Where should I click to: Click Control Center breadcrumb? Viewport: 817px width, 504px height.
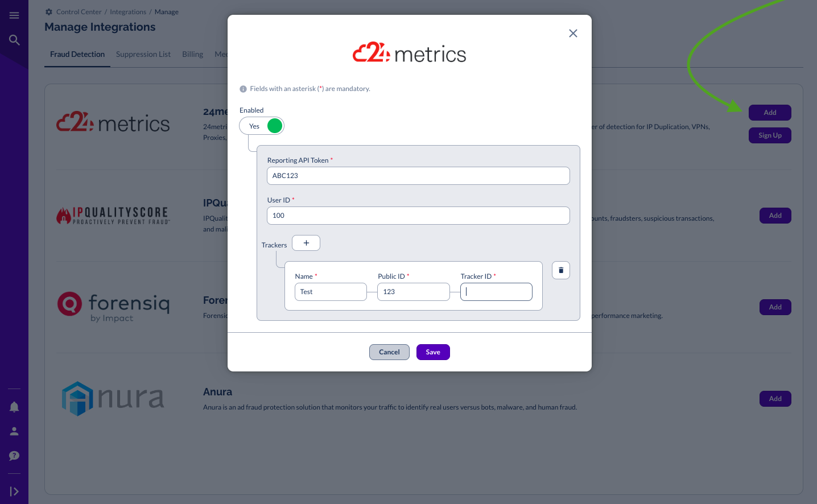click(79, 12)
